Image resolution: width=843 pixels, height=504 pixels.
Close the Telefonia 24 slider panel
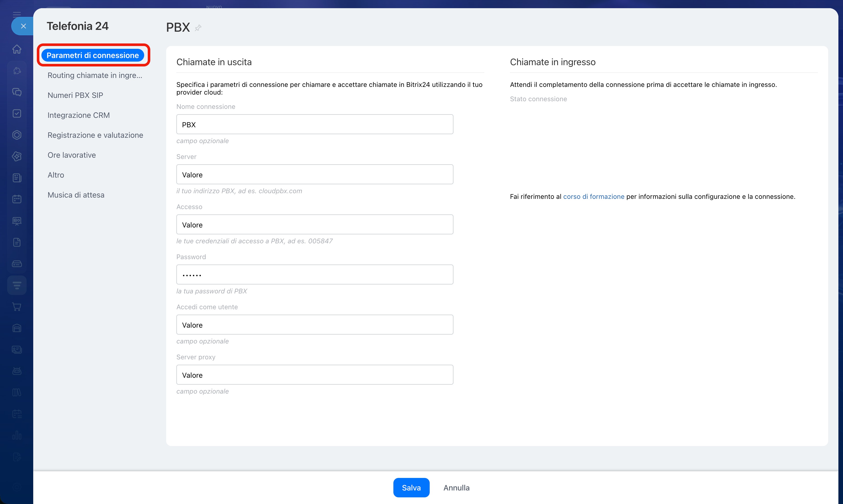coord(23,26)
